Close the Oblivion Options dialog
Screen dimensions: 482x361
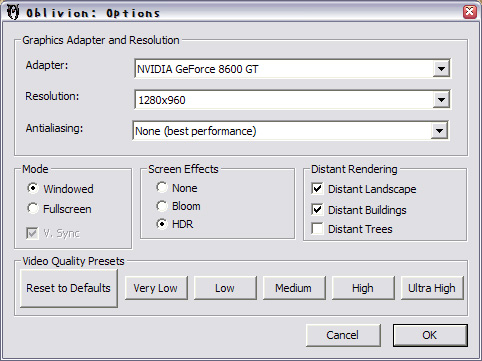coord(469,12)
